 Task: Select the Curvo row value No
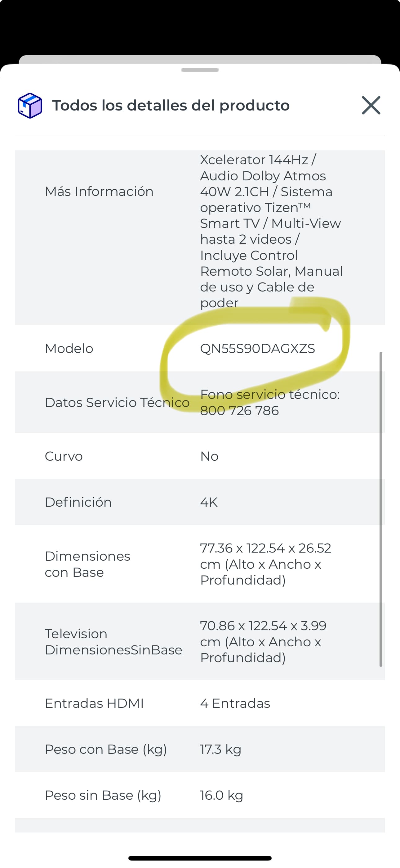(209, 456)
